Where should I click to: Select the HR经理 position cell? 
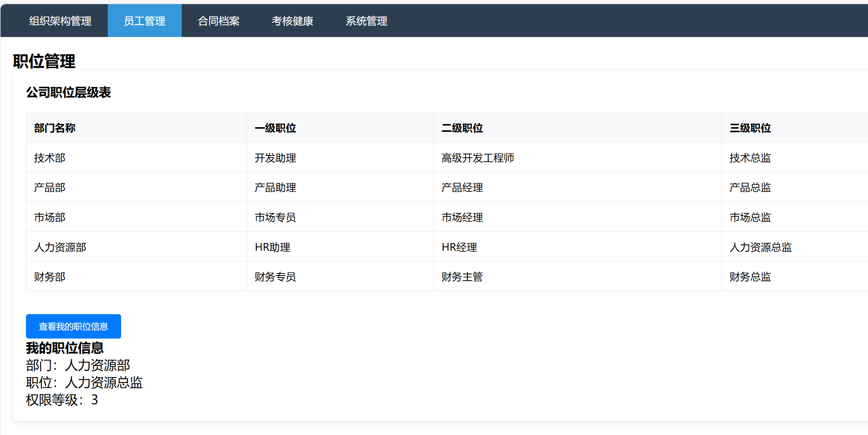(459, 247)
